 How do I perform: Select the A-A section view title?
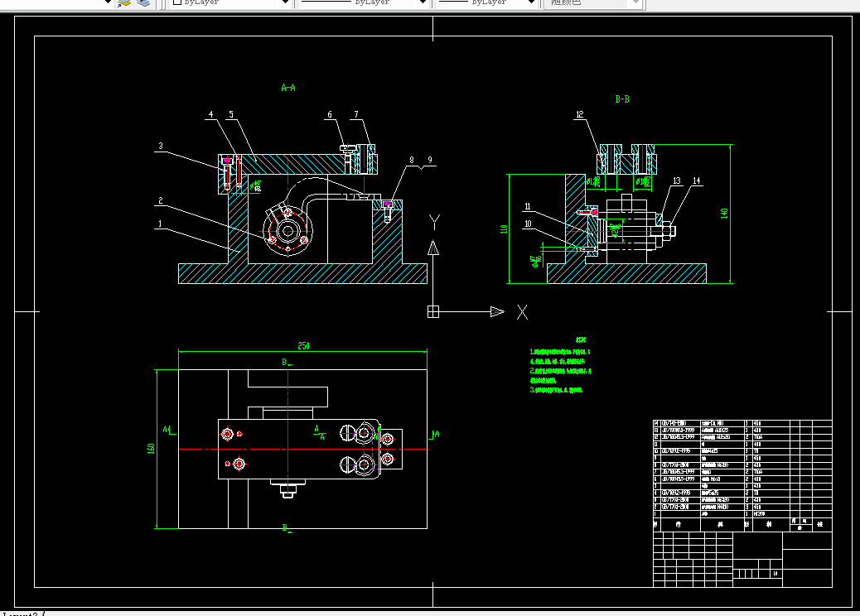click(x=288, y=88)
